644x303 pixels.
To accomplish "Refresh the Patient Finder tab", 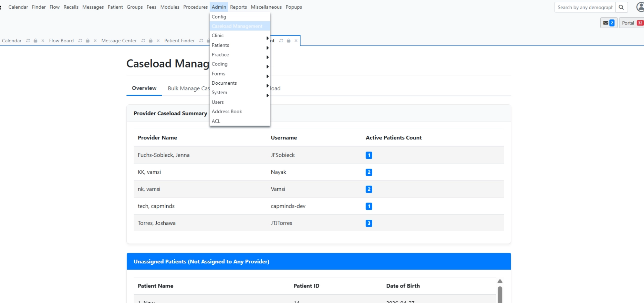I will pyautogui.click(x=201, y=41).
